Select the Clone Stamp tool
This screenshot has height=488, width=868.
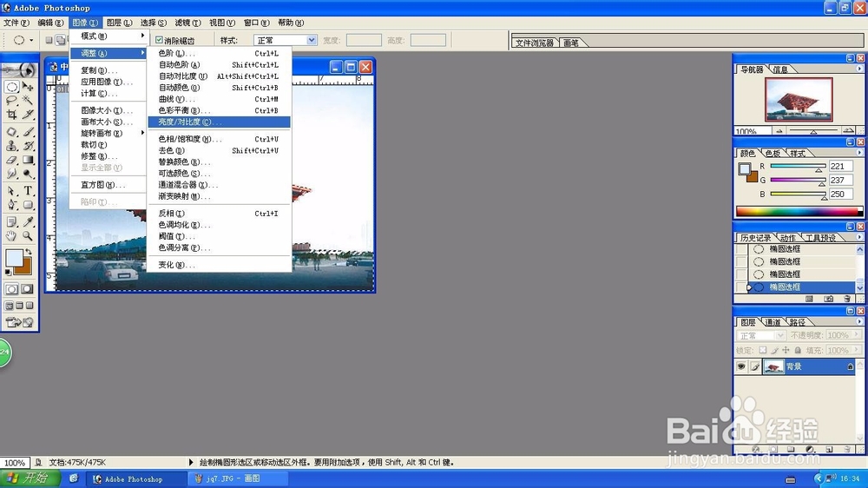point(11,146)
